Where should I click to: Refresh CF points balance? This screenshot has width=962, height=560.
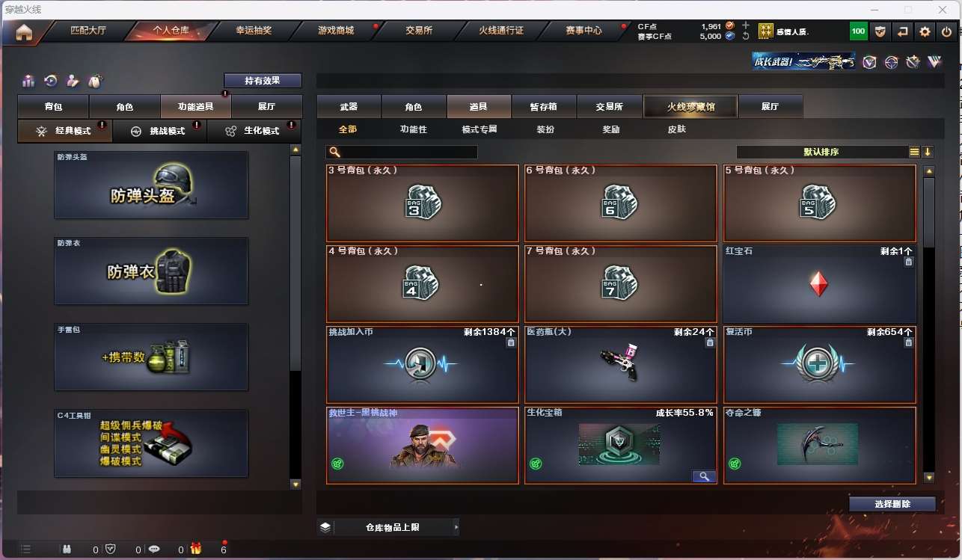pyautogui.click(x=745, y=36)
